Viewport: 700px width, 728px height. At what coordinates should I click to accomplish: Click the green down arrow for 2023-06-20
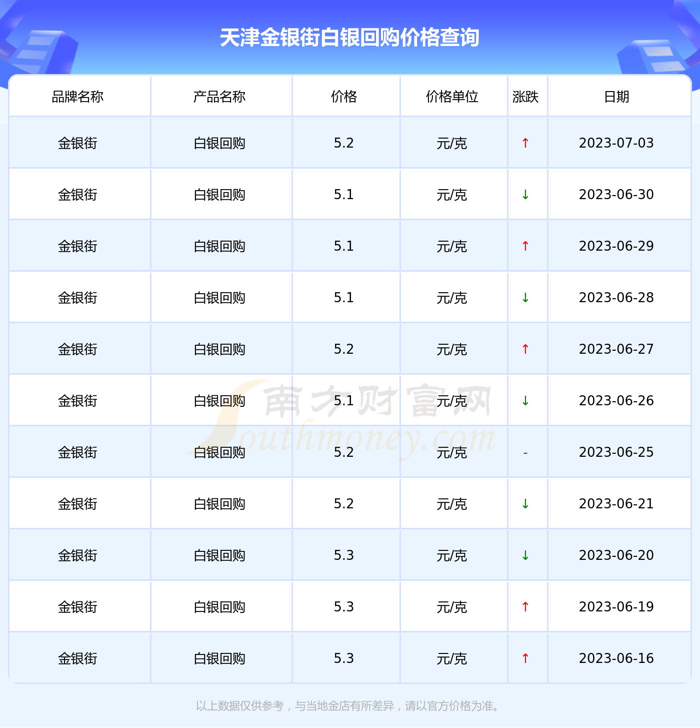point(525,555)
